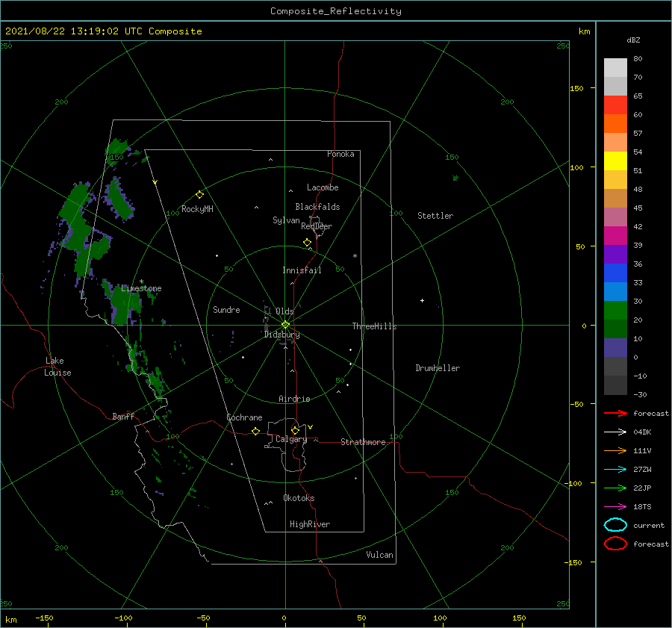Click the Didsbury city label
This screenshot has width=672, height=628.
pyautogui.click(x=282, y=335)
